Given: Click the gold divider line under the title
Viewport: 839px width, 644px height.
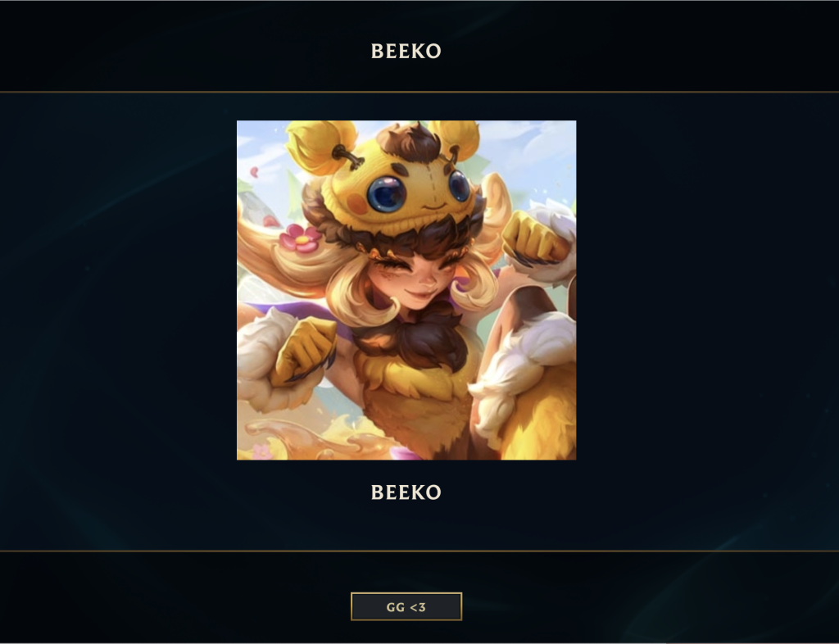Looking at the screenshot, I should (x=419, y=92).
